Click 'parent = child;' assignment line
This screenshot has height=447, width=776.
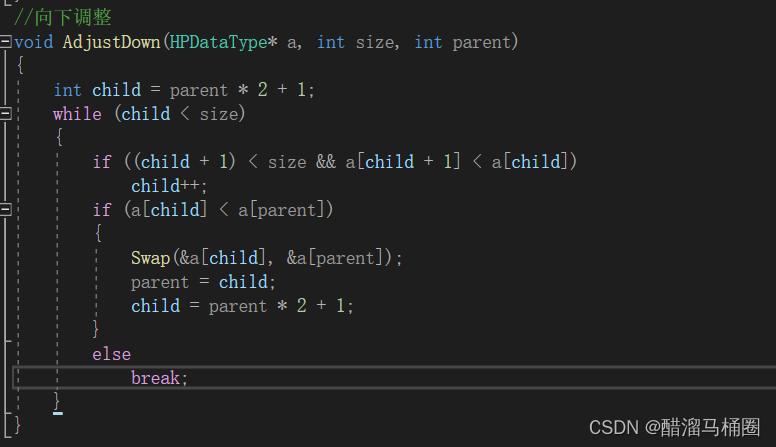(203, 282)
